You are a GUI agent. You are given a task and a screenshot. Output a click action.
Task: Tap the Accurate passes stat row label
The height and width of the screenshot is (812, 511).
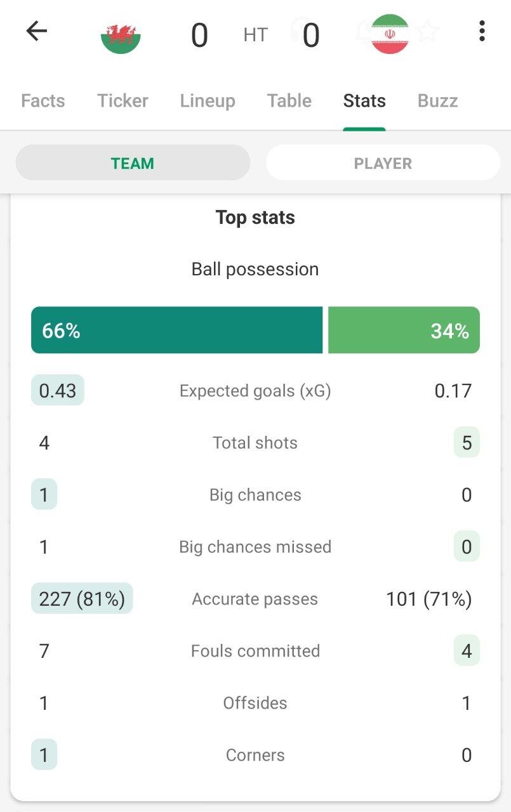[255, 599]
